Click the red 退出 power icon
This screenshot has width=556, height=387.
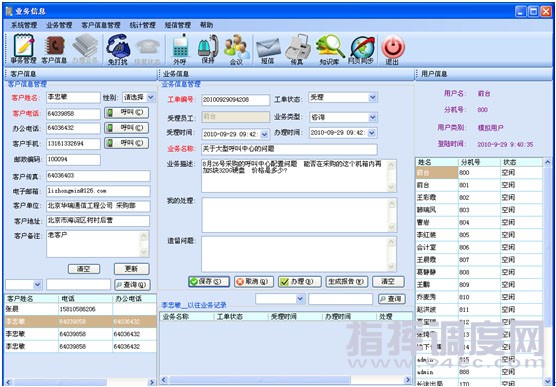coord(393,50)
